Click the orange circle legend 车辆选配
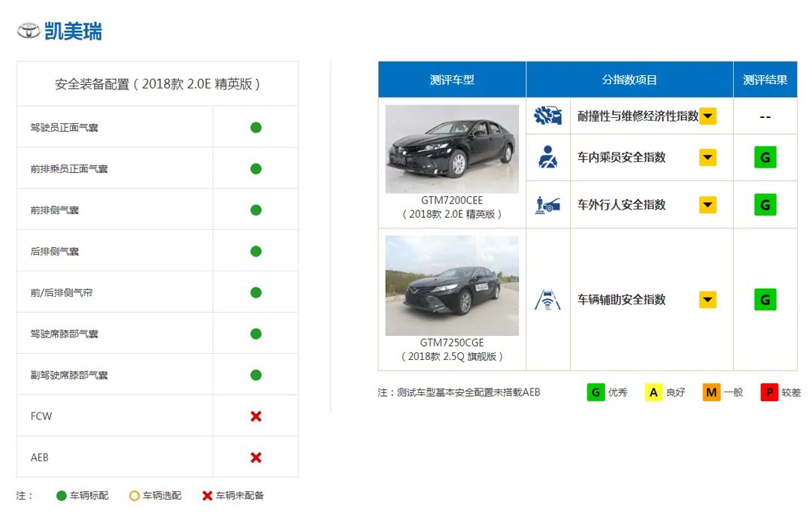This screenshot has height=526, width=812. coord(134,496)
